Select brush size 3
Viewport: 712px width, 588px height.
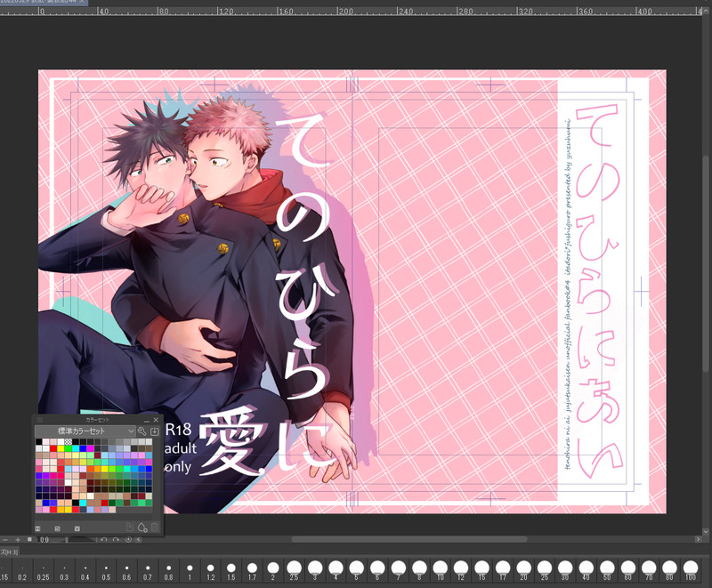click(x=315, y=571)
